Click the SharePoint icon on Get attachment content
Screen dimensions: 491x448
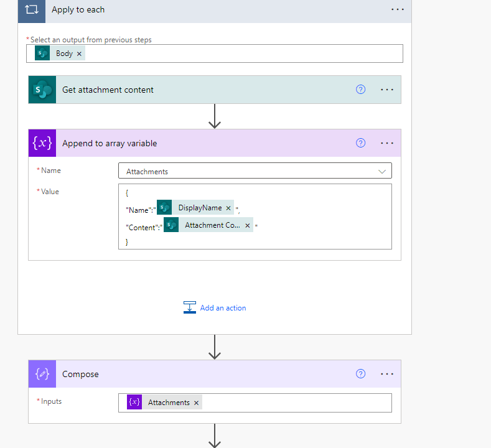click(42, 90)
